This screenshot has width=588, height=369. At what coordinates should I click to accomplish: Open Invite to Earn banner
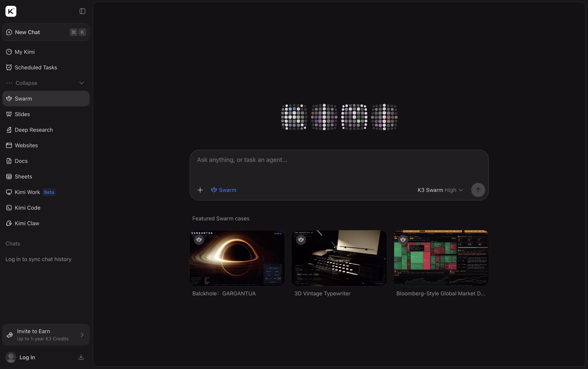tap(46, 335)
